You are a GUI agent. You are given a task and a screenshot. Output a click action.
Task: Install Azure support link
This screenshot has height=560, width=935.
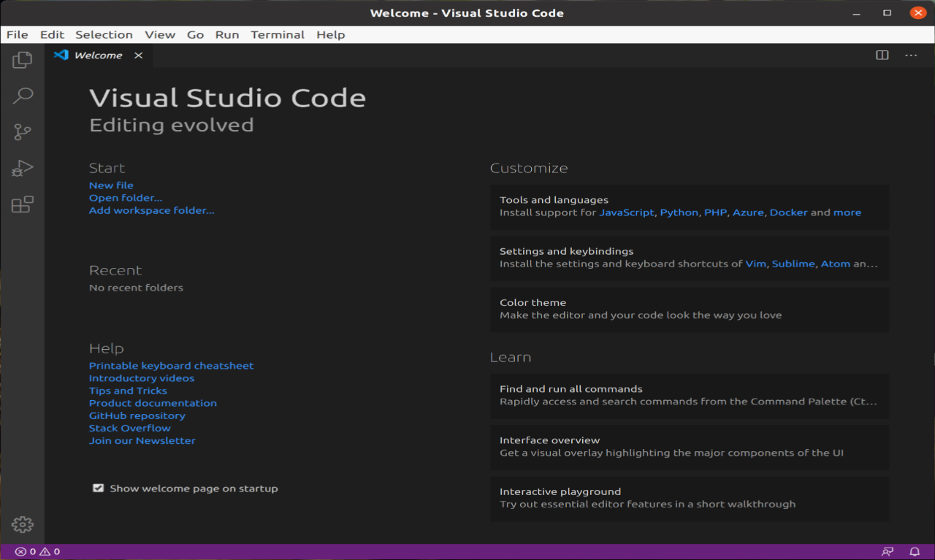pos(748,212)
